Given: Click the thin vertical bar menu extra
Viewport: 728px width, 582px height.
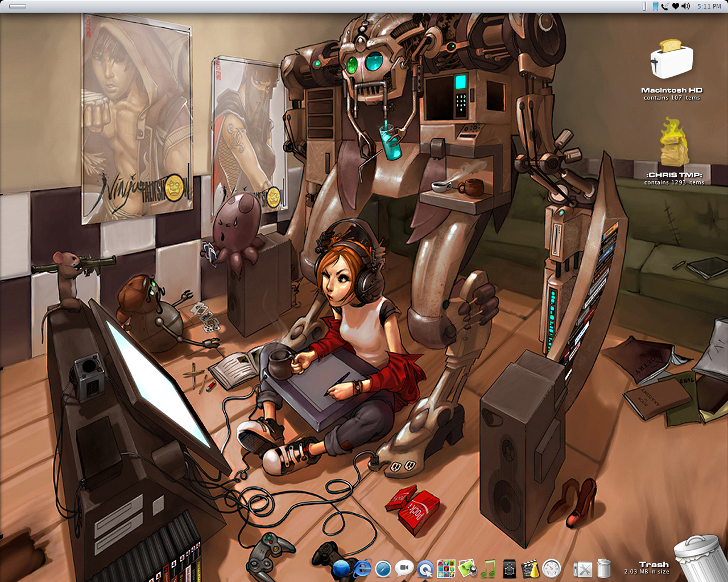Looking at the screenshot, I should click(644, 6).
